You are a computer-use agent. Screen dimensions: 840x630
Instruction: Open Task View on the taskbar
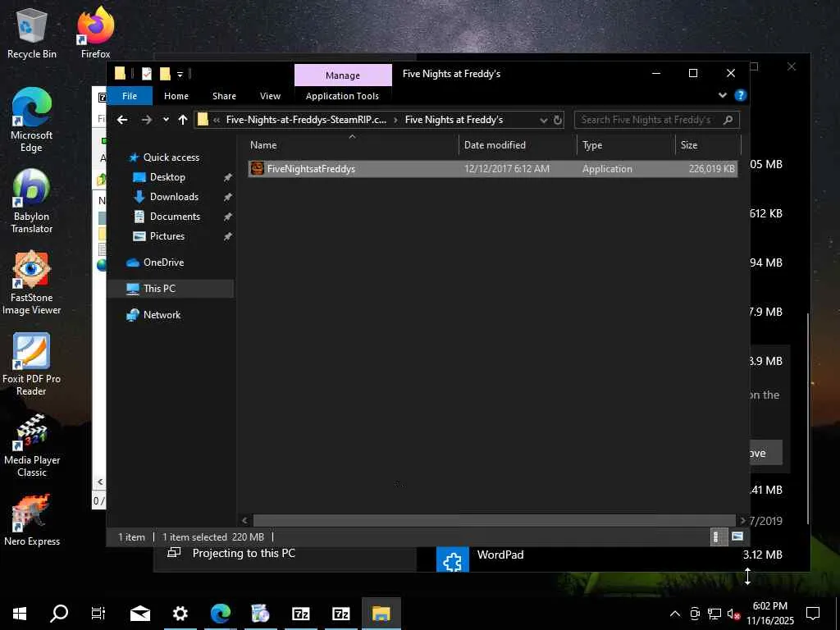98,614
